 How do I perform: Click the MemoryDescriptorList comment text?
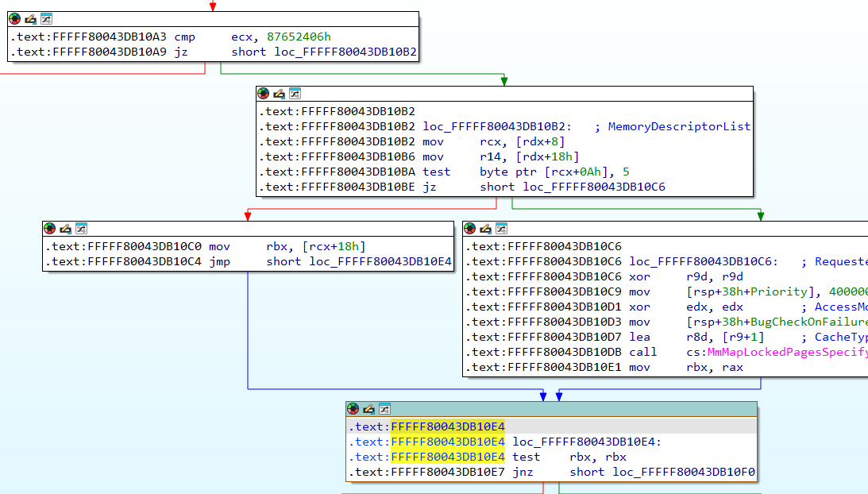pyautogui.click(x=679, y=127)
